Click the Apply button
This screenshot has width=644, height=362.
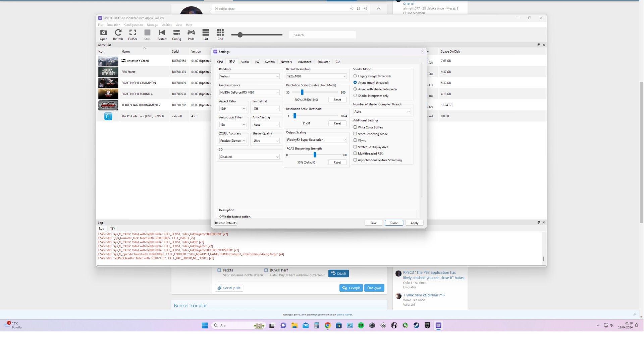coord(414,223)
